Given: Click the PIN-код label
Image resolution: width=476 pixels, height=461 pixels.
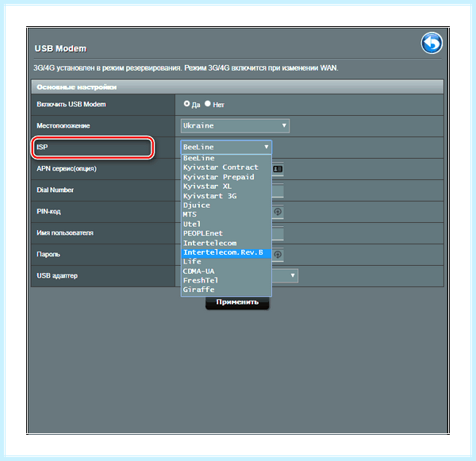Looking at the screenshot, I should [x=48, y=211].
